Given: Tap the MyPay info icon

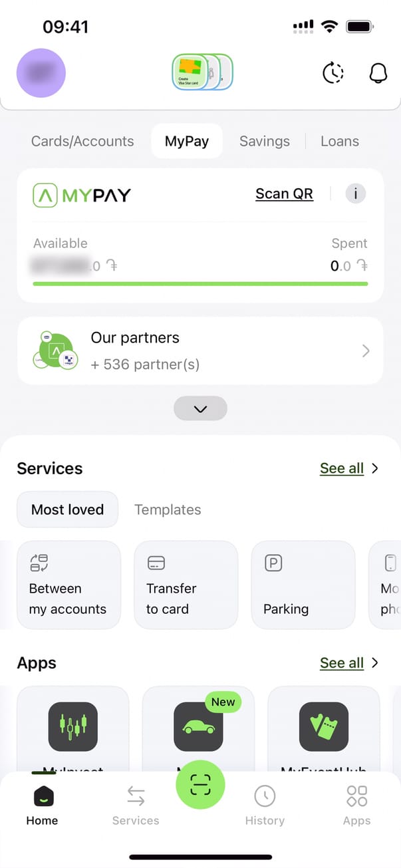Looking at the screenshot, I should (356, 194).
